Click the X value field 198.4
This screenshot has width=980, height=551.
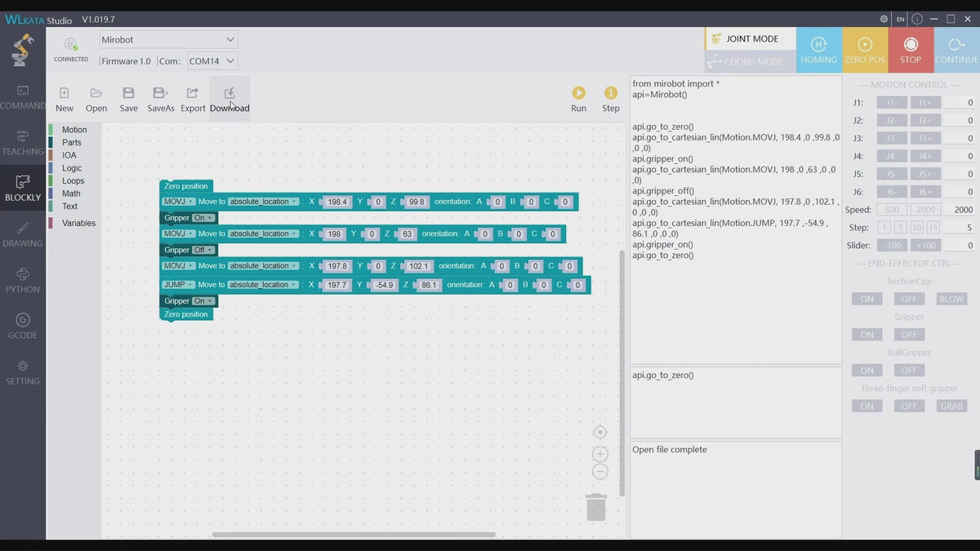tap(336, 202)
